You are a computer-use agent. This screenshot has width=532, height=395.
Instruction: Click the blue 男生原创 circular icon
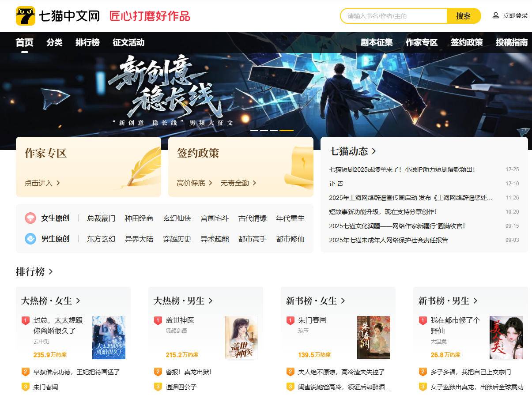[30, 239]
